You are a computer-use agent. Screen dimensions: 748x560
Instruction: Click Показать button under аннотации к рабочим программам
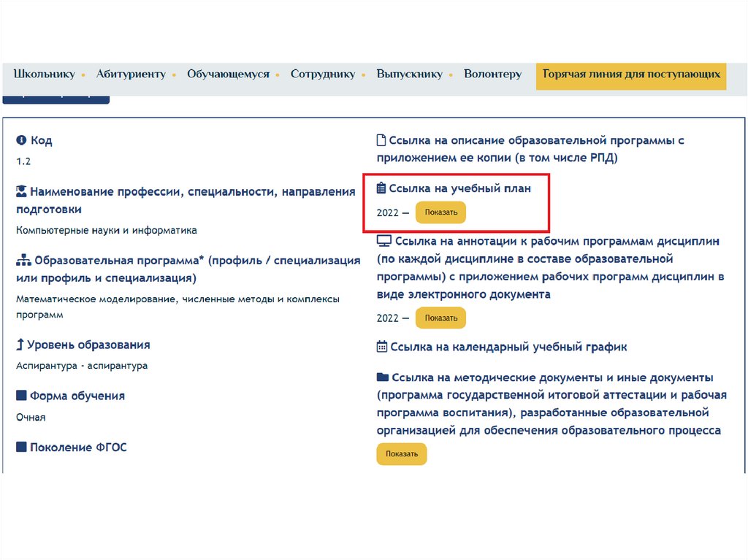pos(440,318)
